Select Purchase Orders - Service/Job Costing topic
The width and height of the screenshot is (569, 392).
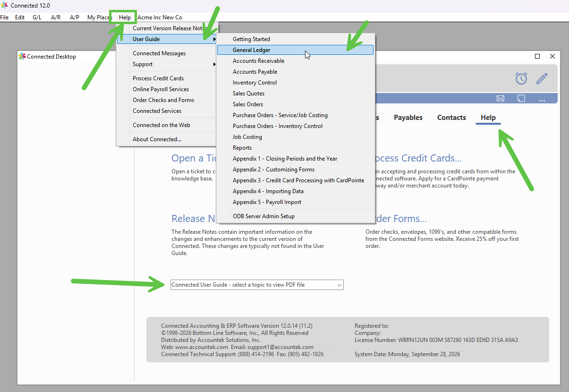click(x=296, y=115)
